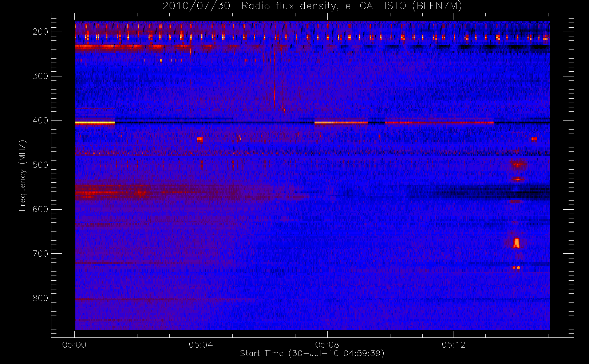Image resolution: width=589 pixels, height=364 pixels.
Task: Click the 05:08 time tick label
Action: coord(327,345)
